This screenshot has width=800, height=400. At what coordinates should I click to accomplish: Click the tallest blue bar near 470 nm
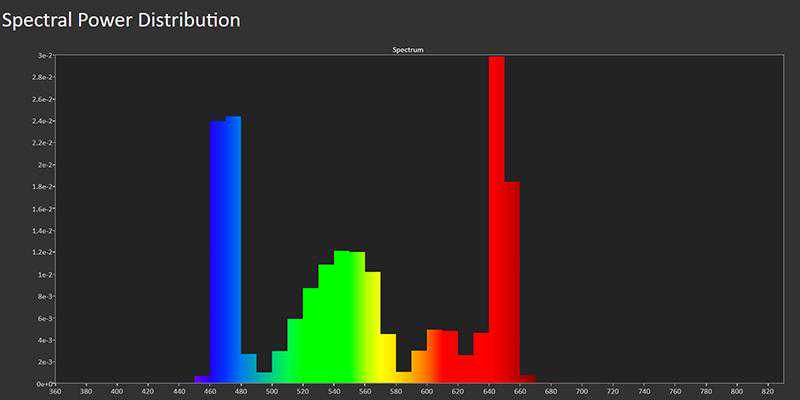tap(233, 250)
